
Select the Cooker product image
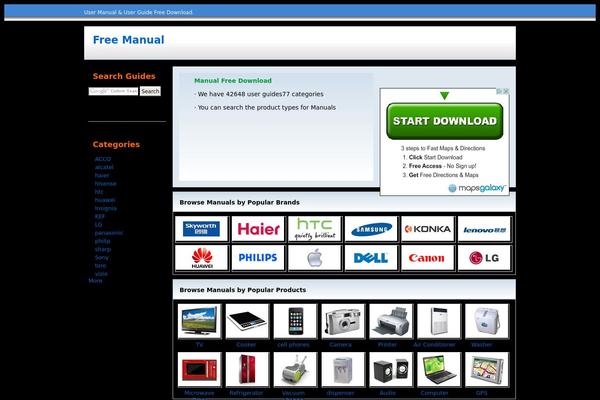(x=247, y=321)
